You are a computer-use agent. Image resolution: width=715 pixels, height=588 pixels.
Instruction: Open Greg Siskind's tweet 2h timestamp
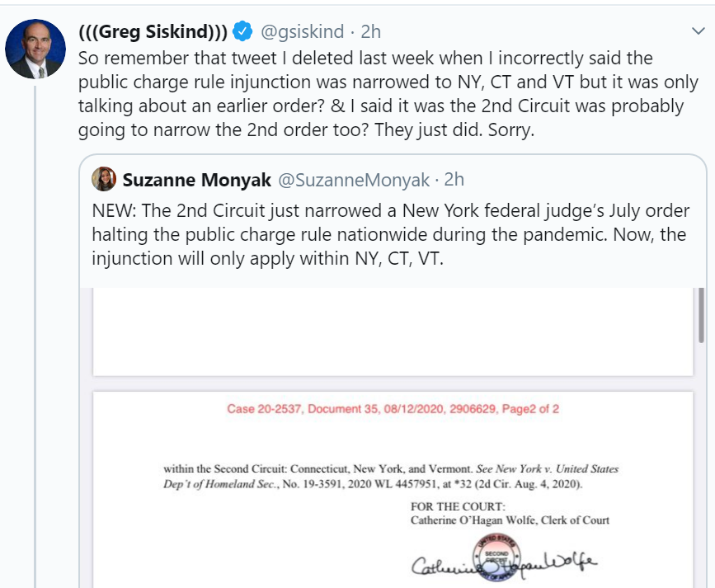click(x=371, y=31)
